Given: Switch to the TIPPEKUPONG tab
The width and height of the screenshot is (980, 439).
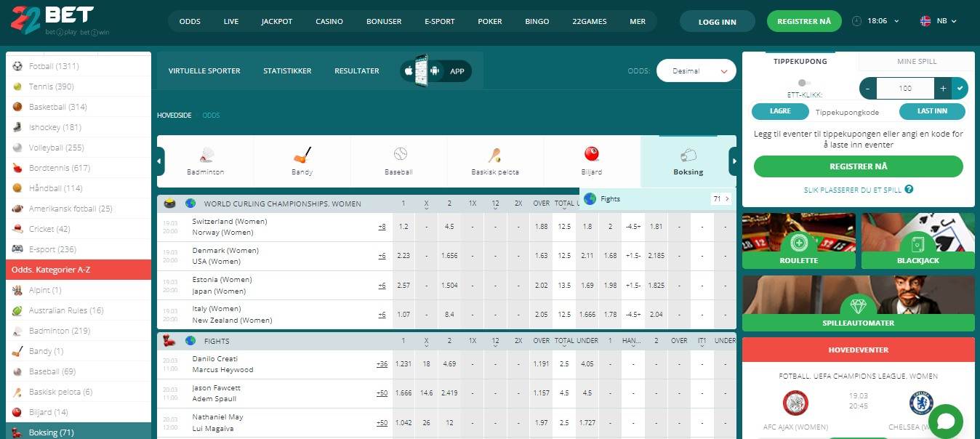Looking at the screenshot, I should 800,62.
